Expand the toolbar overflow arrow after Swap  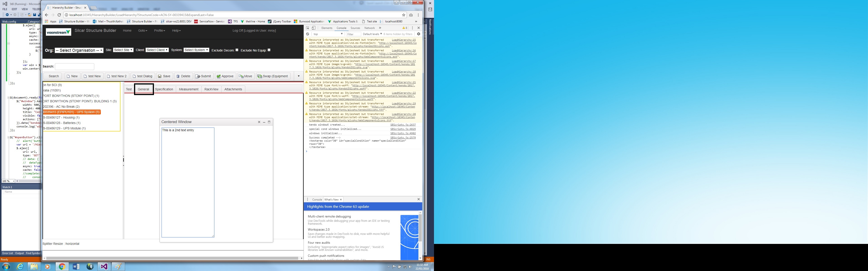(x=299, y=76)
